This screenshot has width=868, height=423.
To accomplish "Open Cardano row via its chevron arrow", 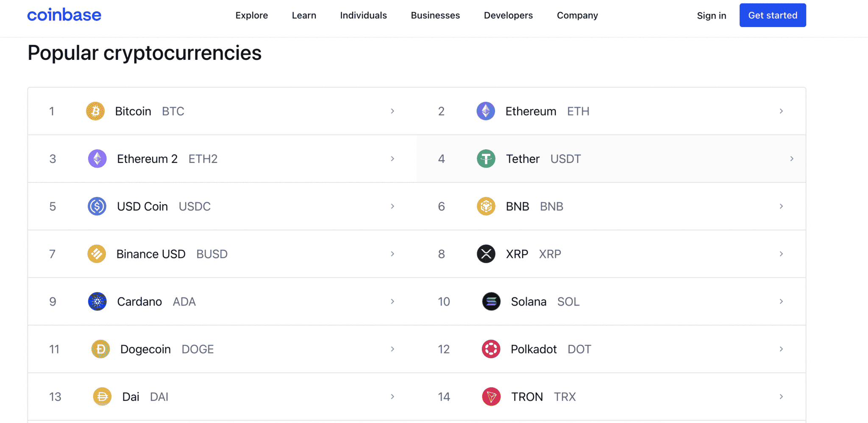I will coord(392,302).
